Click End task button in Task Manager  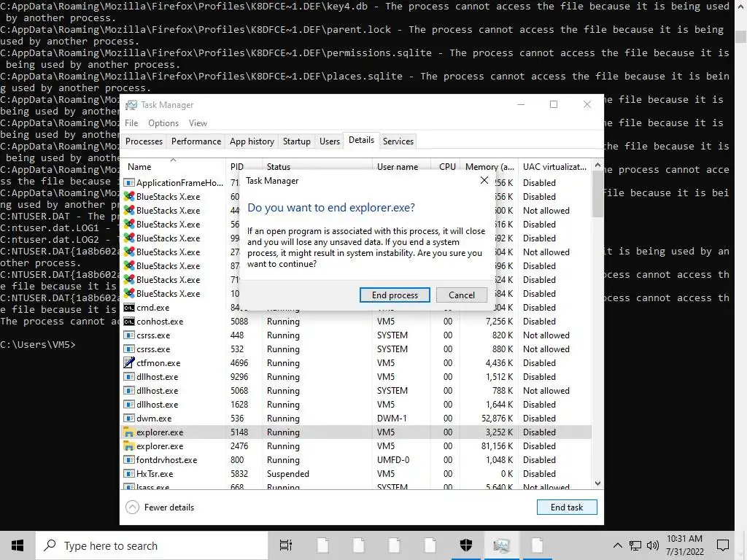pos(566,507)
